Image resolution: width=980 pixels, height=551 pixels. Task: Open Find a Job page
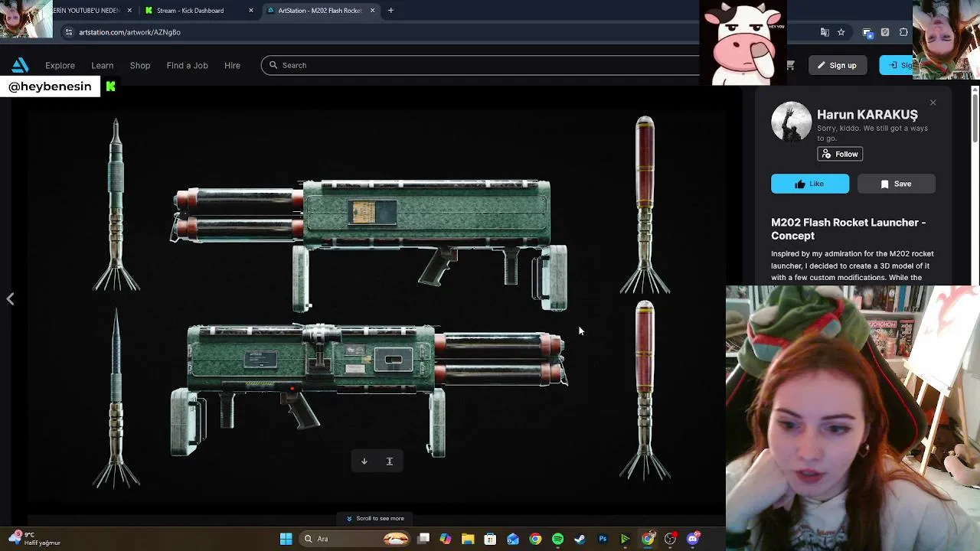(187, 65)
